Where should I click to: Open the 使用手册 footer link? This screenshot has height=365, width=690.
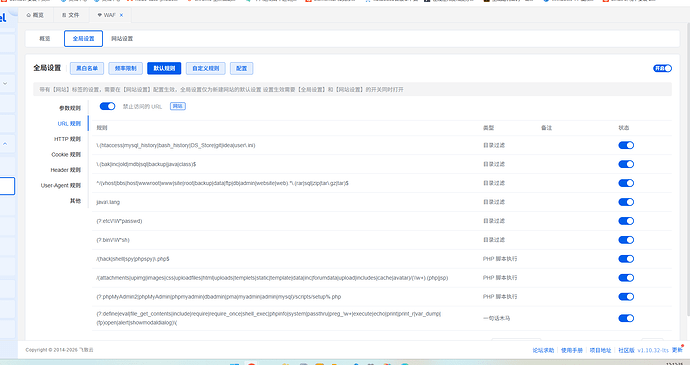click(x=572, y=350)
